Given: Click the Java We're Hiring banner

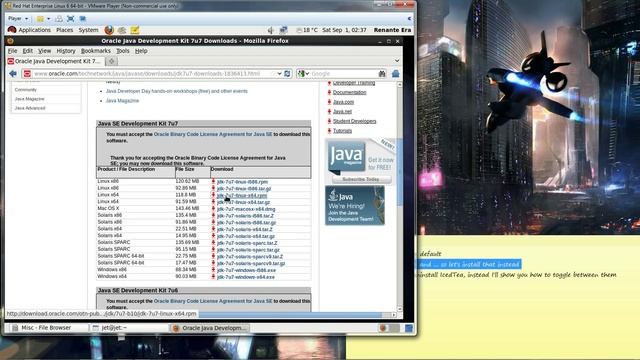Looking at the screenshot, I should point(355,205).
